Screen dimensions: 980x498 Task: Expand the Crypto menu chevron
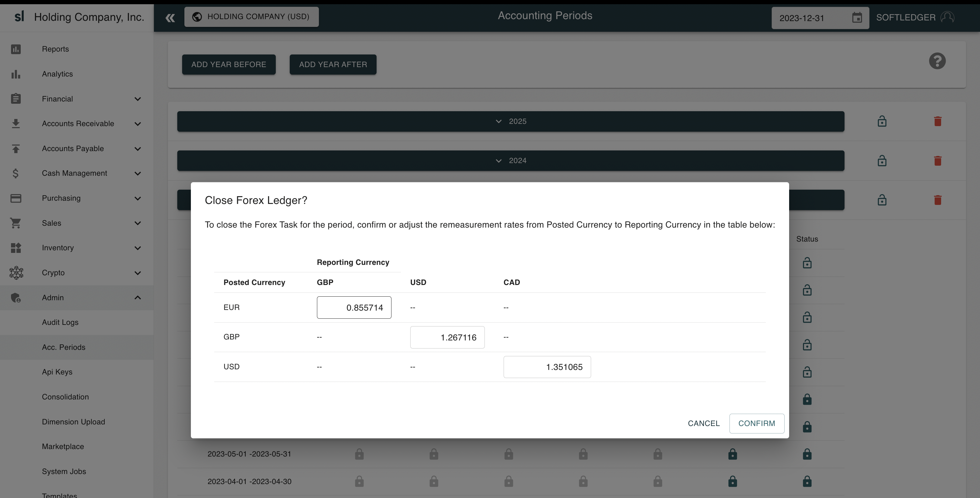[x=138, y=273]
